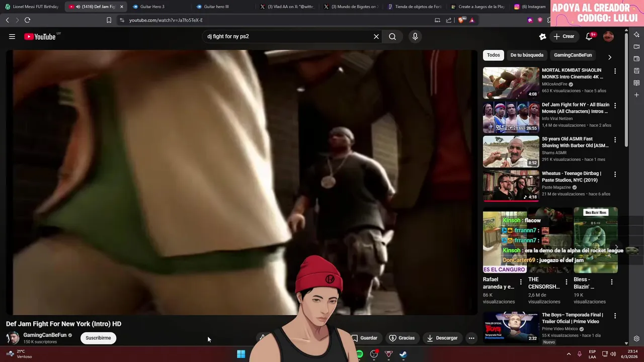Screen dimensions: 644x362
Task: Switch to Tienda de objetos de Fortnite tab
Action: point(414,7)
